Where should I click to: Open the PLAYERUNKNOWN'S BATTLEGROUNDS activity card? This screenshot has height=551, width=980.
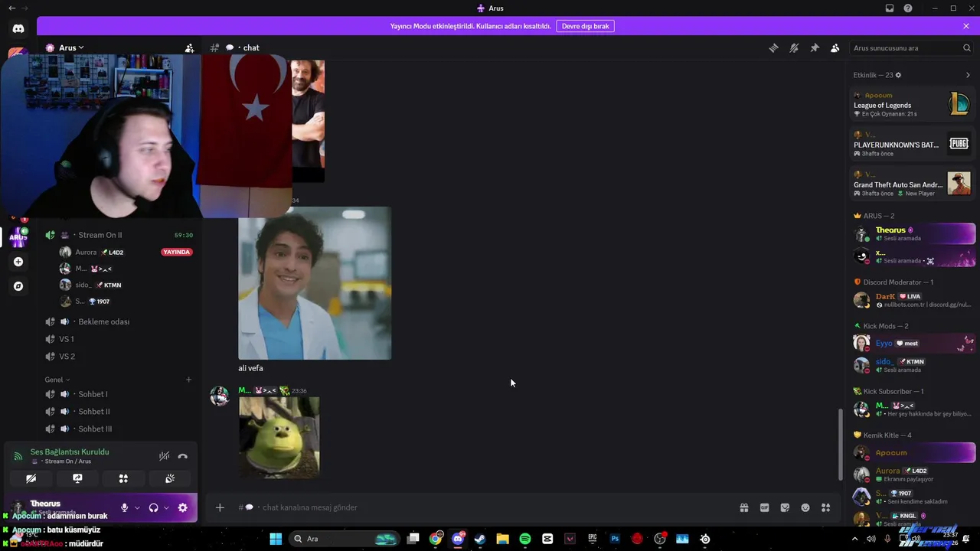(912, 144)
